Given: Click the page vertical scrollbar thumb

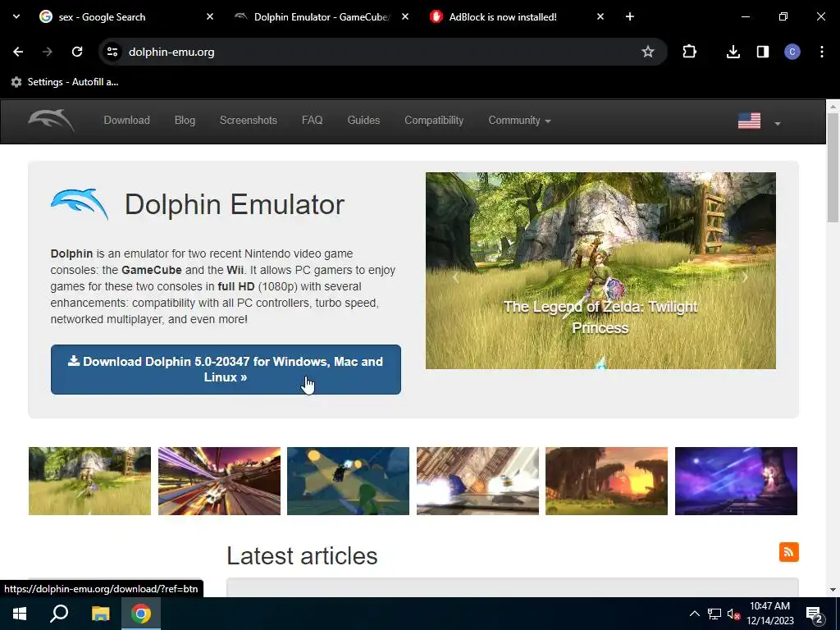Looking at the screenshot, I should coord(833,167).
